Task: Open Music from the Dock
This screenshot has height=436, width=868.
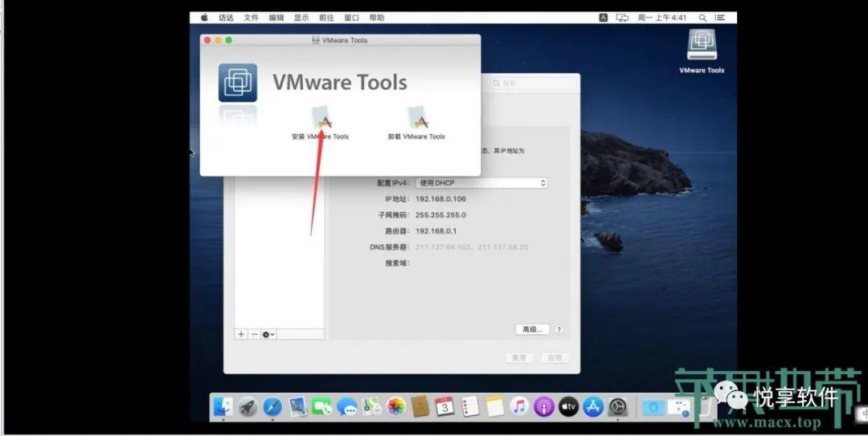Action: tap(519, 407)
